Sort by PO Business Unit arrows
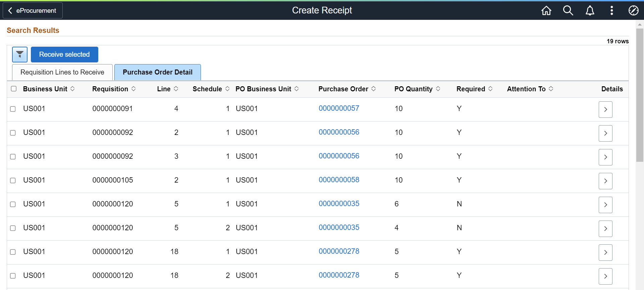The image size is (644, 290). 297,89
